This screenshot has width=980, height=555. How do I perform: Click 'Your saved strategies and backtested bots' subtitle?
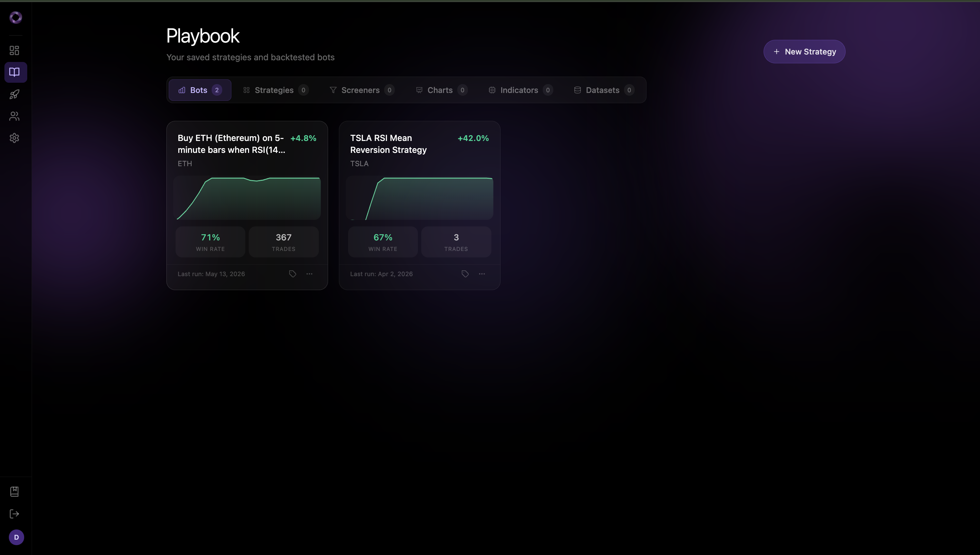[x=250, y=57]
